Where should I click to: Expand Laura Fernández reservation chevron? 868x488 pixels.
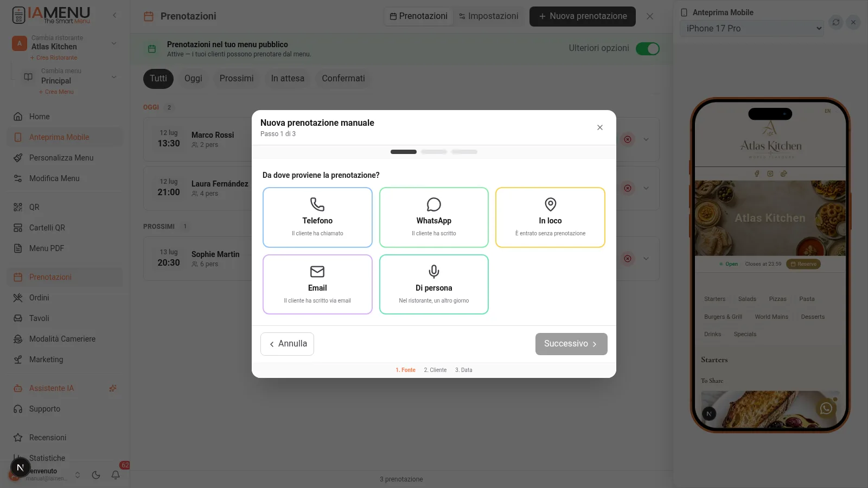(x=646, y=188)
